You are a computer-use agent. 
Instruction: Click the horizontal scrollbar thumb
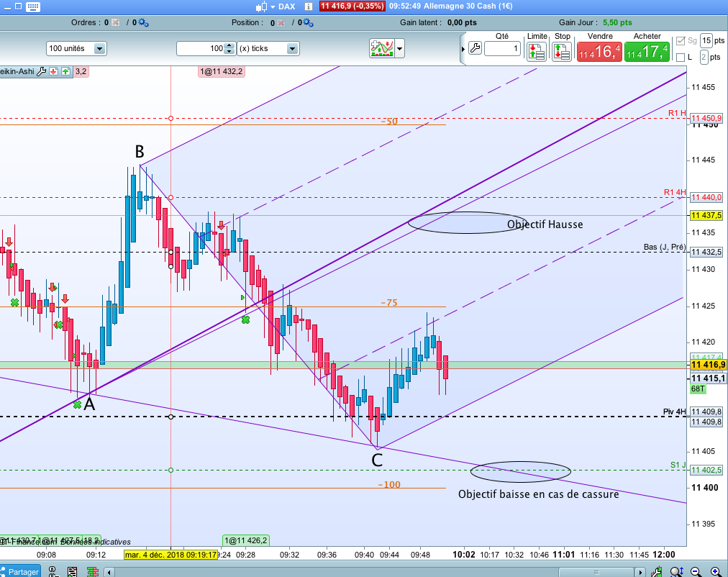[596, 573]
